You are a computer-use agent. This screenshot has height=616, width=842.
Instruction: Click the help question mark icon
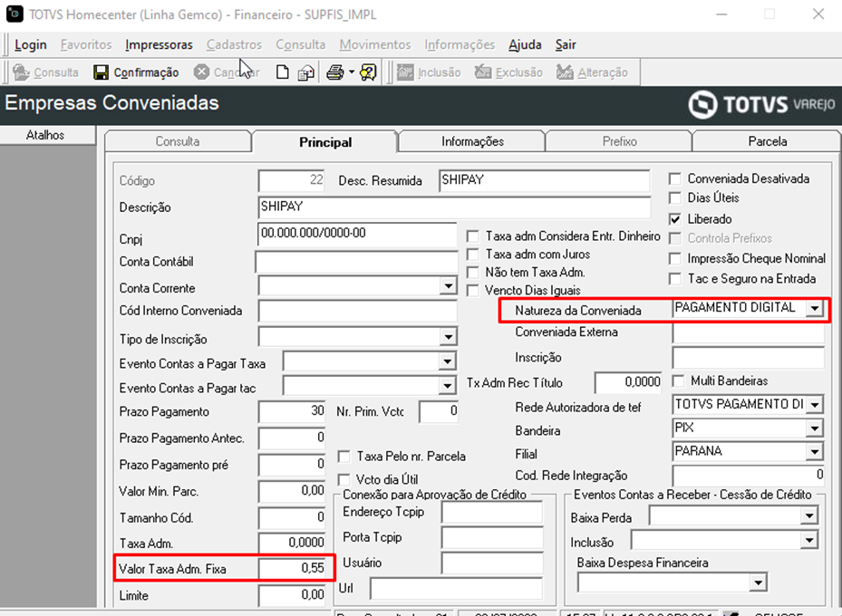368,72
